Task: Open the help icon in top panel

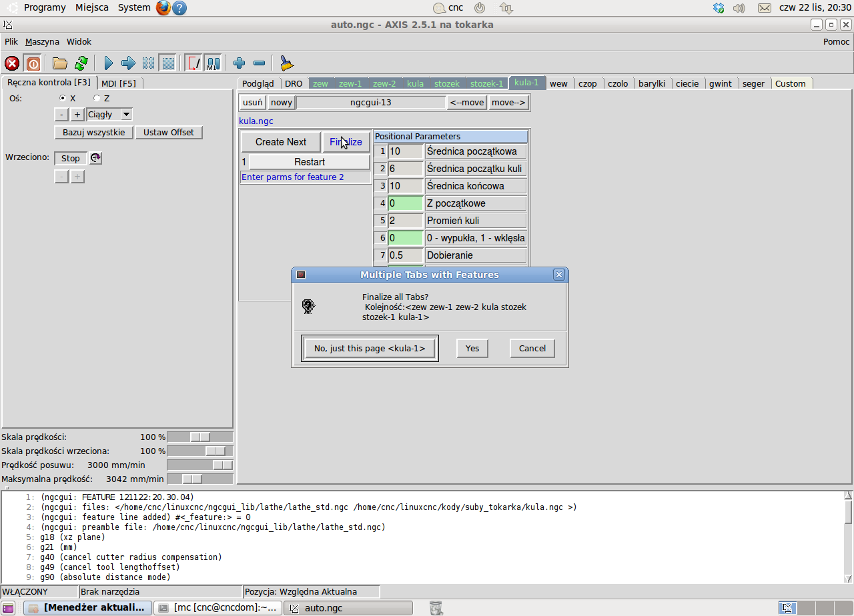Action: point(179,8)
